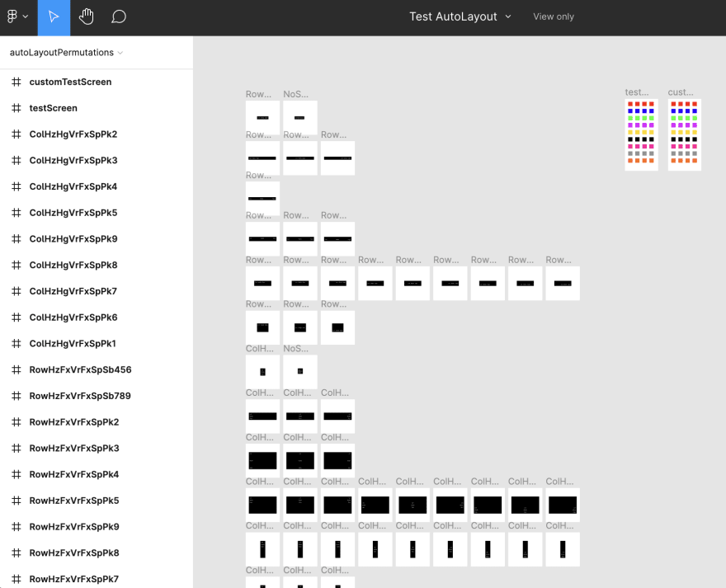Select the RowHzFxVrFxSpPk2 layer
726x588 pixels.
tap(97, 421)
